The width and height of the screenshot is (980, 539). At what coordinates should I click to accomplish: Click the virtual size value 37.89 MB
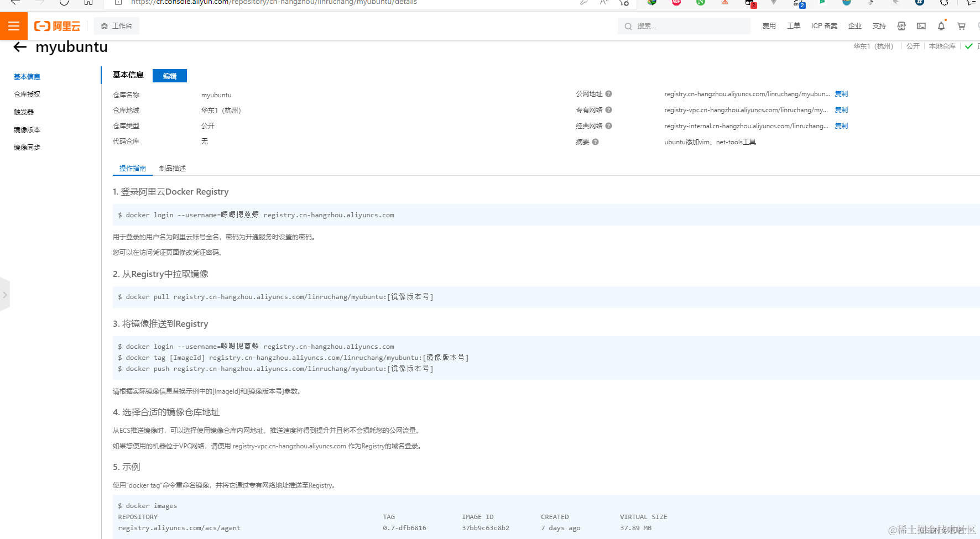[x=635, y=528]
